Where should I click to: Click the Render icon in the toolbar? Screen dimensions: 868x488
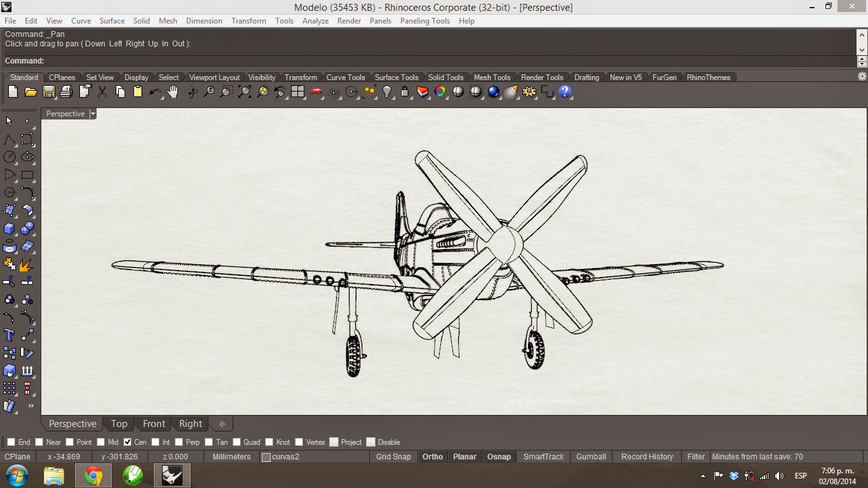coord(315,92)
